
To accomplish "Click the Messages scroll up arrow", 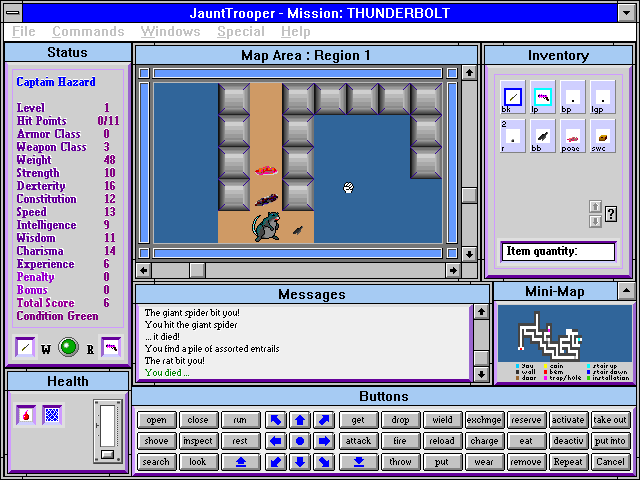I will coord(481,312).
